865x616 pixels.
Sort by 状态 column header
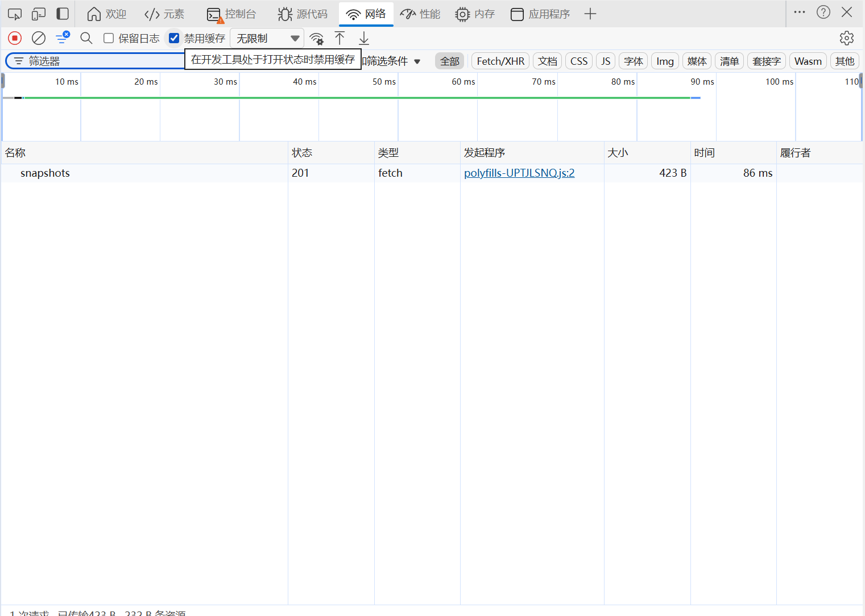click(x=331, y=153)
